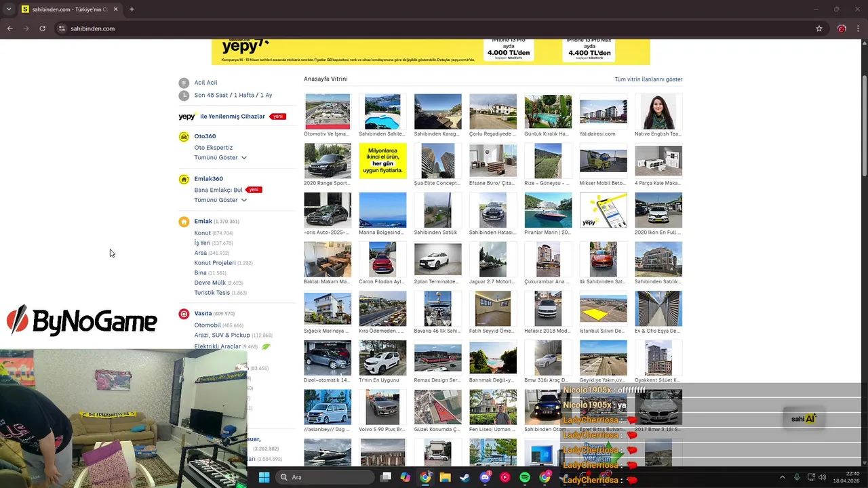Open the Jaguar 2.7 Motorl listing thumbnail
The height and width of the screenshot is (488, 868).
pyautogui.click(x=493, y=259)
